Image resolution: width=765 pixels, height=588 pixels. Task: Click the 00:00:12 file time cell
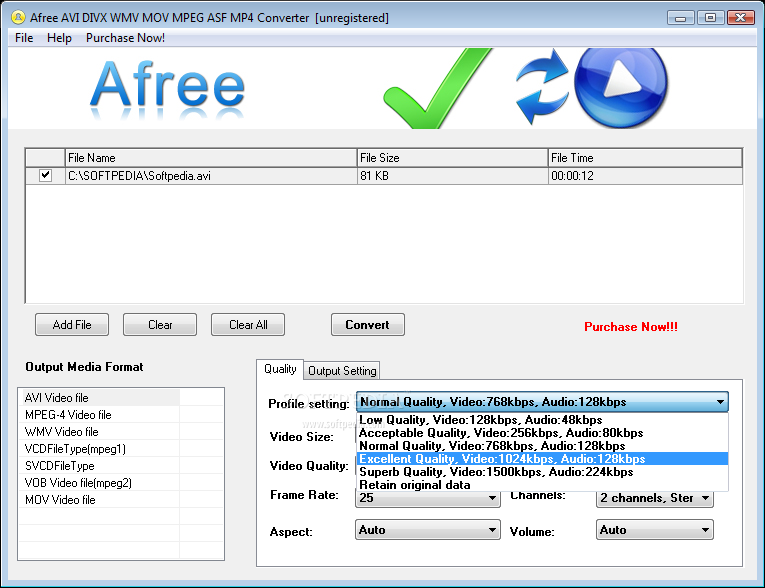point(645,176)
